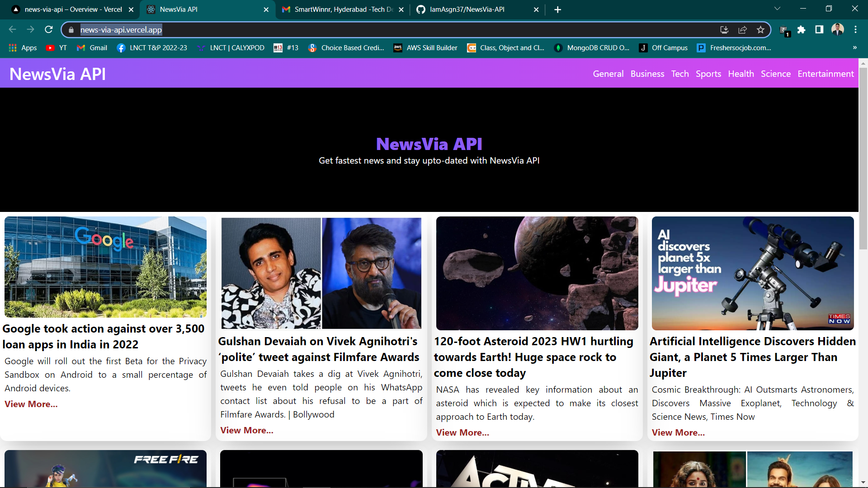Click the Google building article image
This screenshot has height=488, width=868.
tap(105, 267)
